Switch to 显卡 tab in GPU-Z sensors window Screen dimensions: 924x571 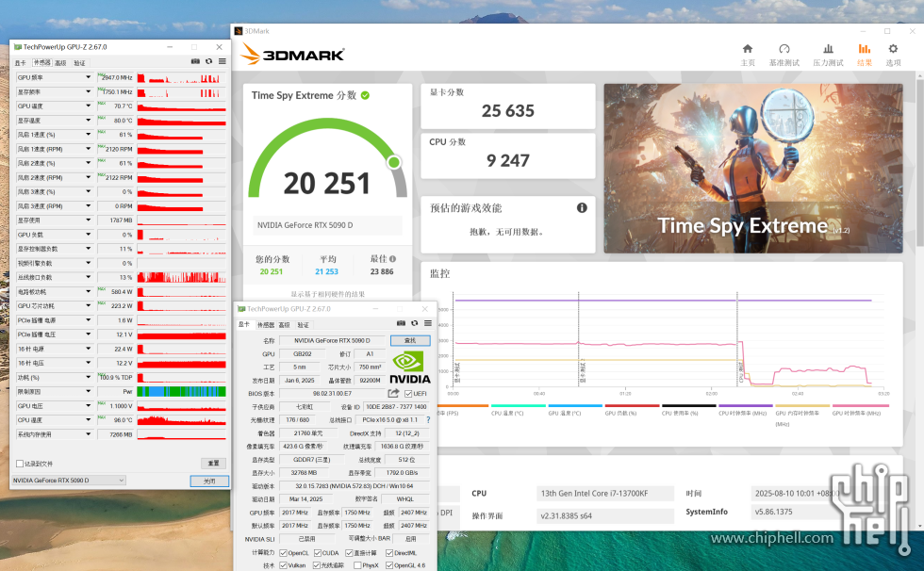21,63
